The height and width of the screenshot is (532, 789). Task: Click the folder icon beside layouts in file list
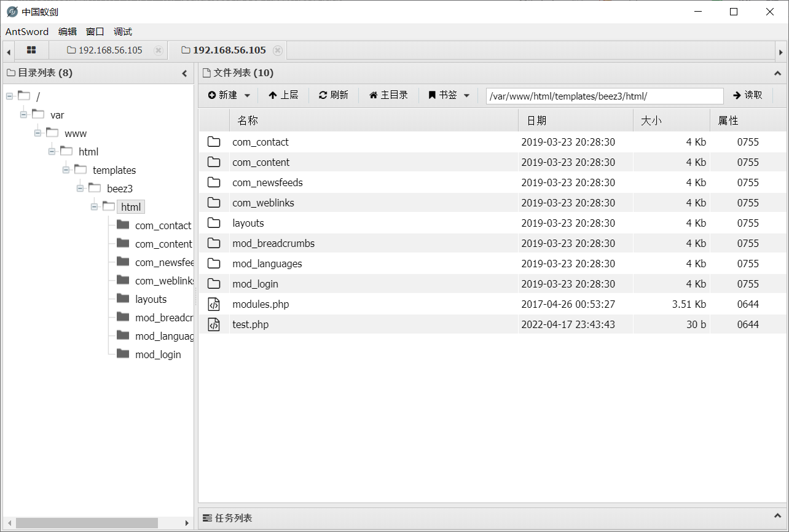[214, 223]
